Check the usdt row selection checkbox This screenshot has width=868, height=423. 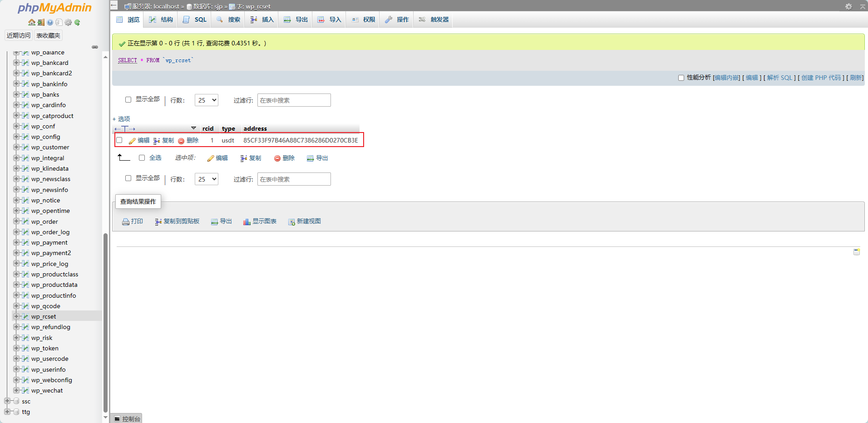pyautogui.click(x=119, y=140)
